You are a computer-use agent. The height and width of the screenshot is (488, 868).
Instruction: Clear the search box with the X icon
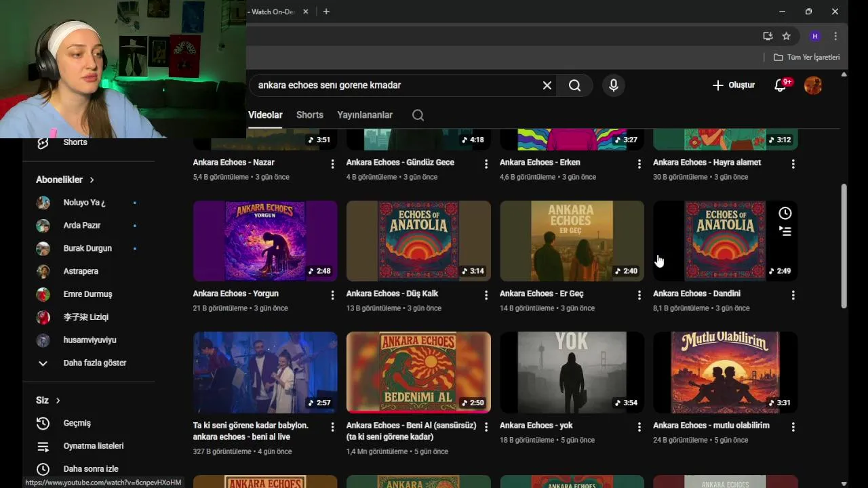547,85
